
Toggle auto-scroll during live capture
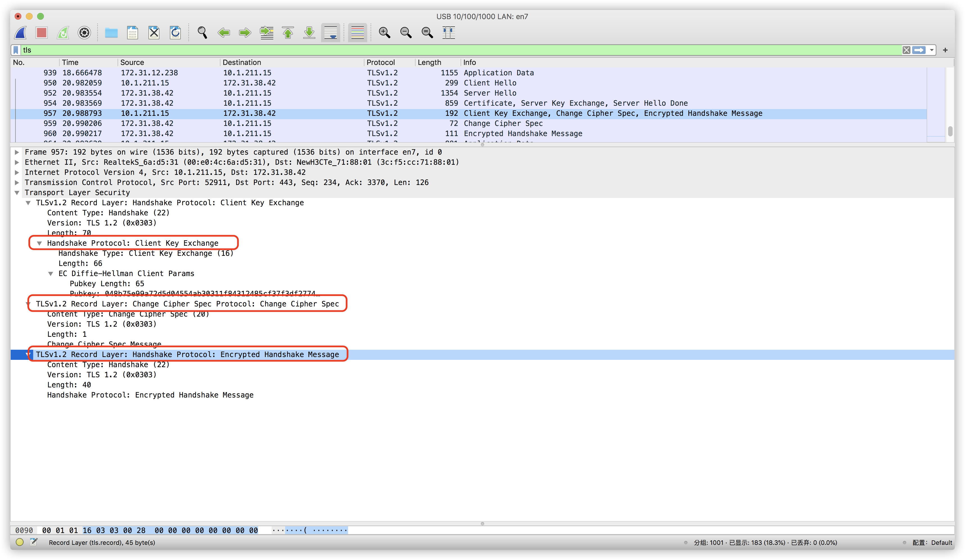point(330,33)
